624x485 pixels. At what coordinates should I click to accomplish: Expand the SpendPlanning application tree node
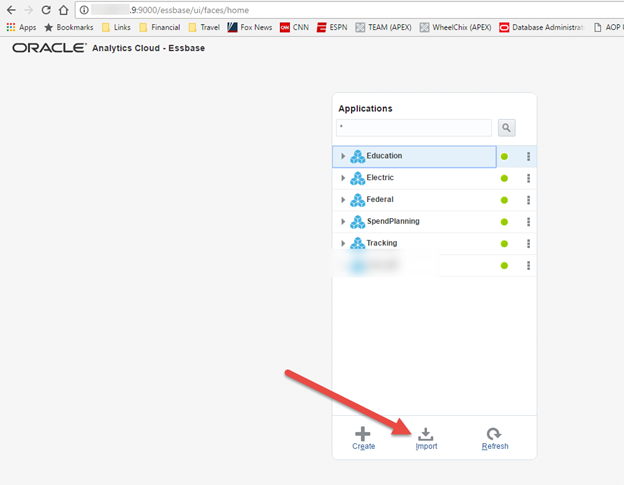pos(343,221)
